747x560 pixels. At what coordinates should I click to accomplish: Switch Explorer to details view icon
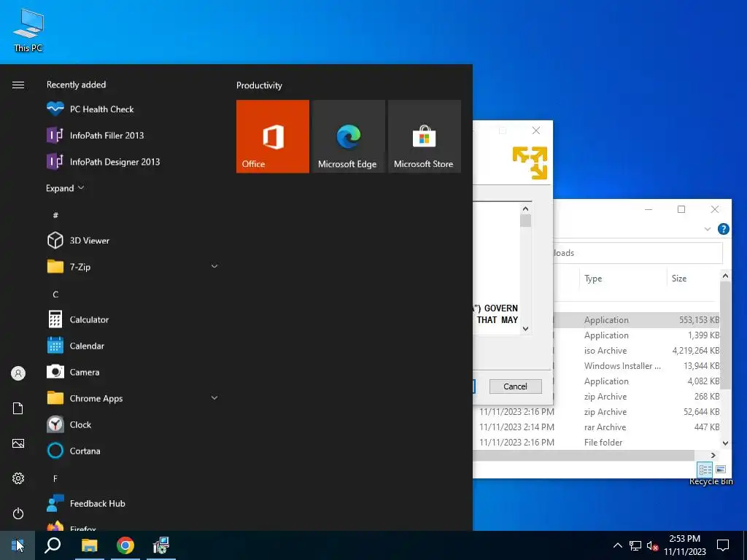705,470
